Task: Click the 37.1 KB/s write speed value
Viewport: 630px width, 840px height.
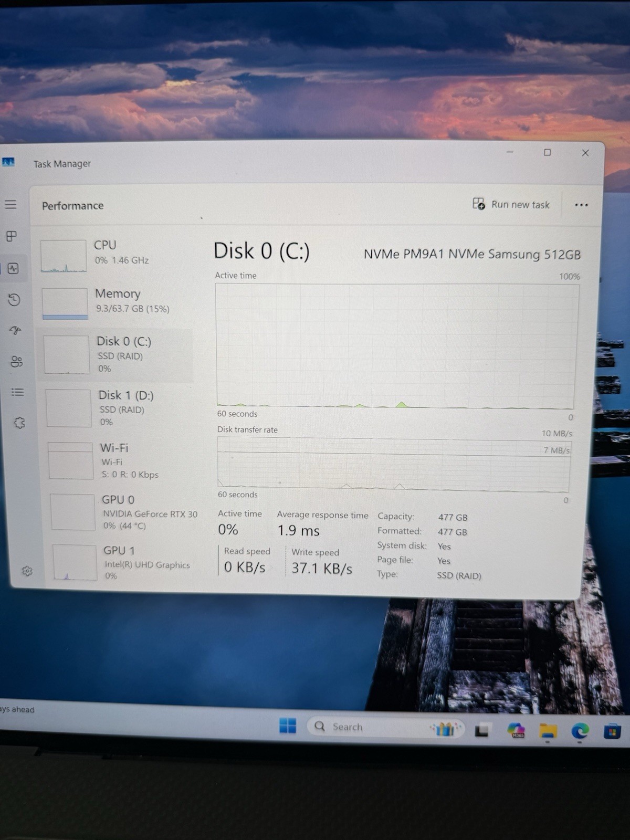Action: [x=322, y=568]
